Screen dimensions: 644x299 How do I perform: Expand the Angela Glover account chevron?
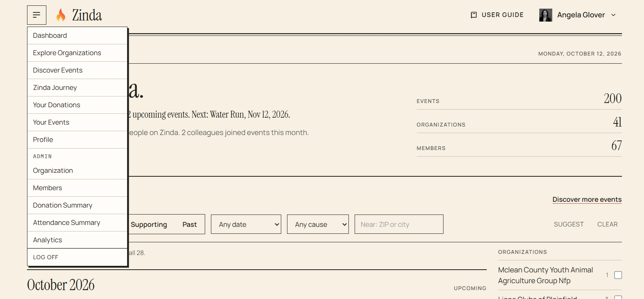pos(613,15)
